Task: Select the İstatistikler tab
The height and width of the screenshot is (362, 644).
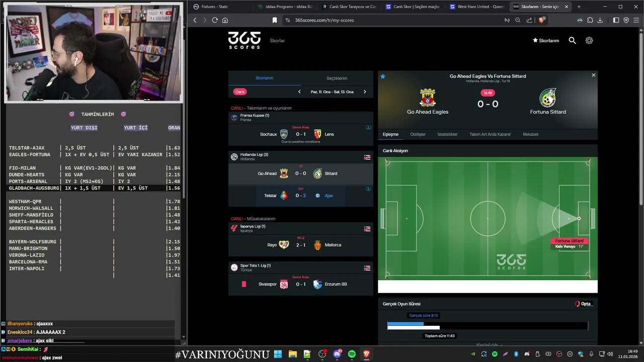Action: (x=447, y=134)
